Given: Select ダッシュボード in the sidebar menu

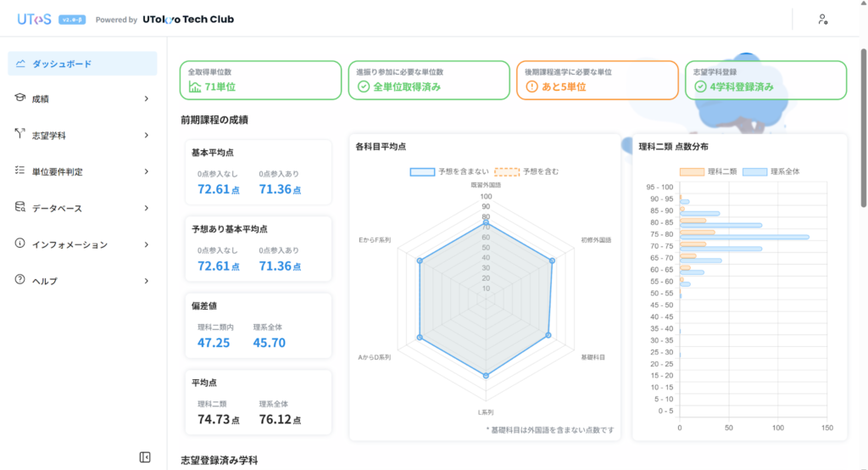Looking at the screenshot, I should (x=62, y=64).
